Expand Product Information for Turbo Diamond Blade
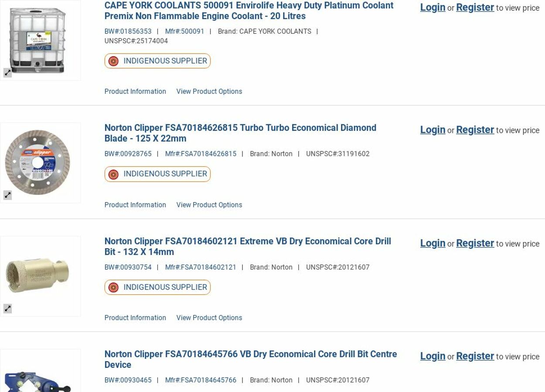The image size is (545, 392). [x=135, y=205]
